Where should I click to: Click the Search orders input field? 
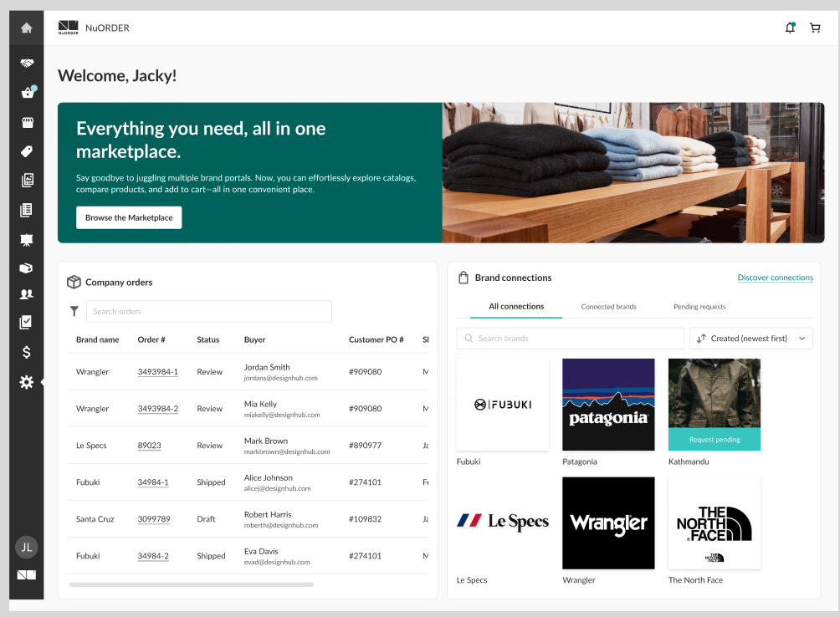[x=209, y=312]
